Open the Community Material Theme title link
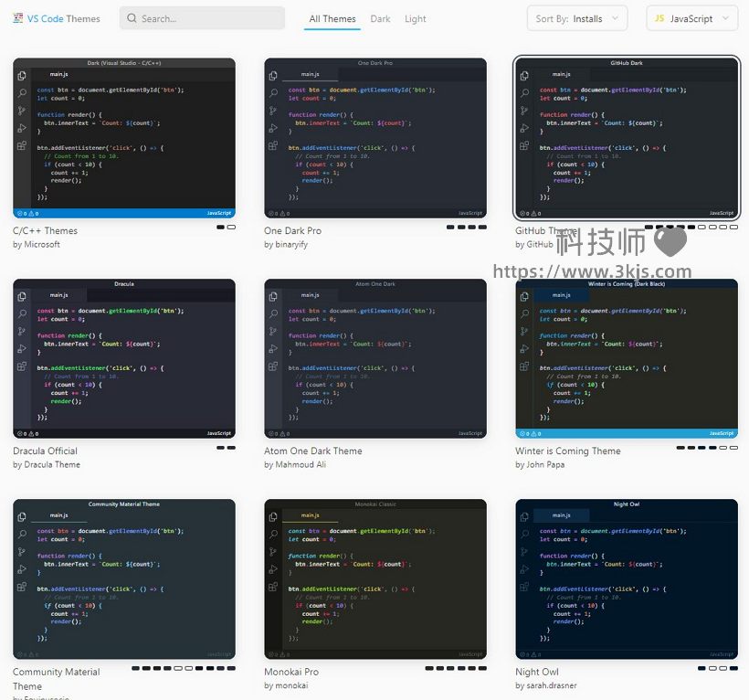749x700 pixels. point(57,679)
